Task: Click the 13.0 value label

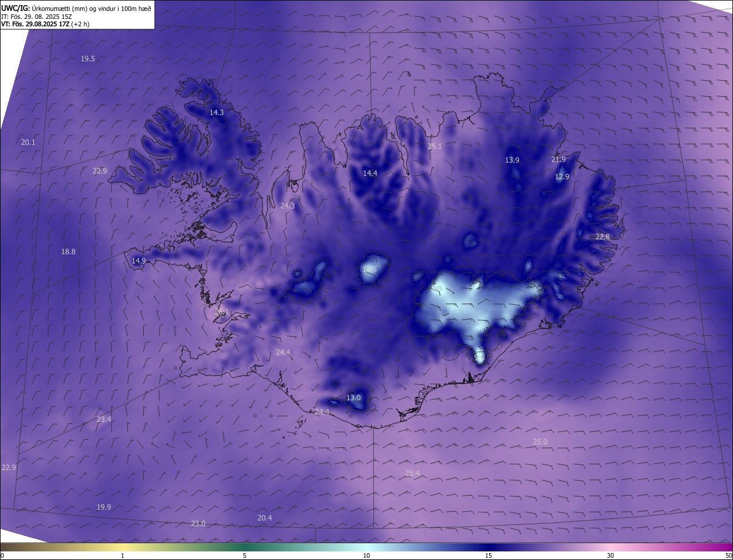Action: click(354, 398)
